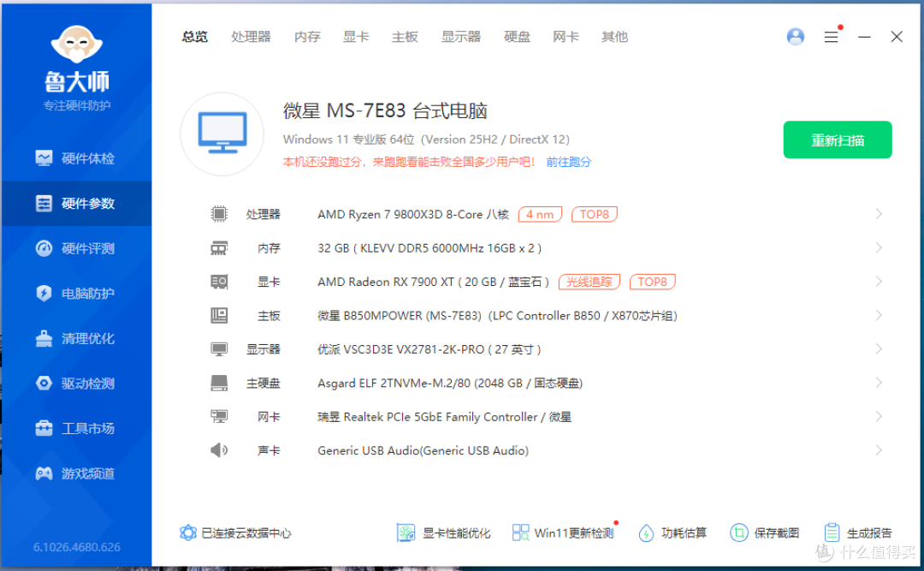Switch to the top 显卡 tab

point(356,37)
